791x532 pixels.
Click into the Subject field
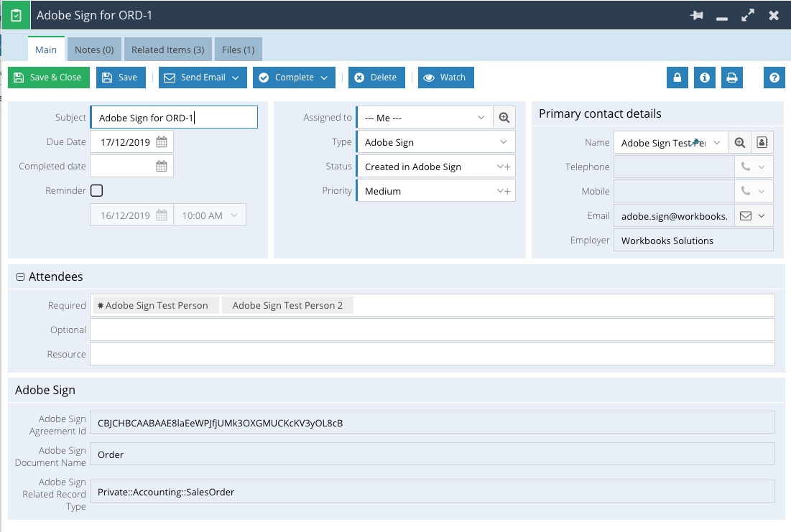coord(174,117)
